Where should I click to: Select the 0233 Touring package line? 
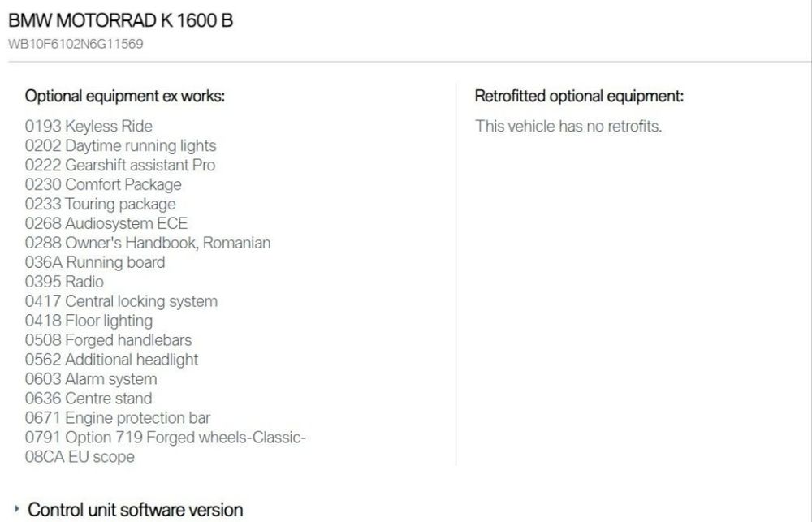pos(100,204)
